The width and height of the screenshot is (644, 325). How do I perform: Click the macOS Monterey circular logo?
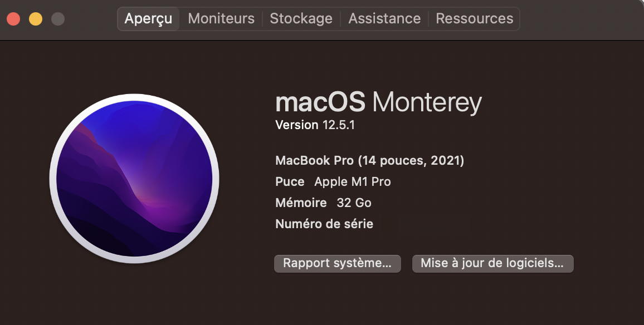pyautogui.click(x=134, y=179)
